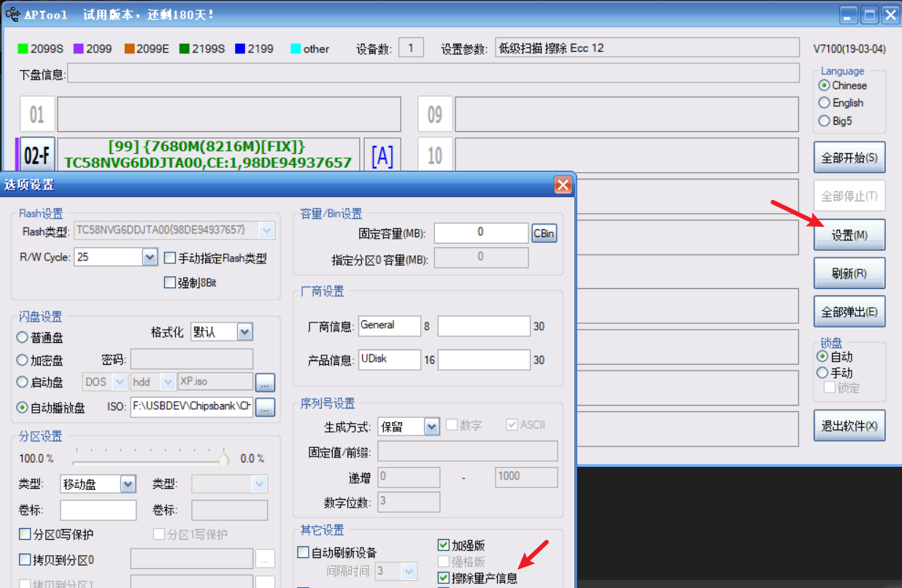Image resolution: width=902 pixels, height=588 pixels.
Task: Browse for the ISO file path
Action: coord(265,407)
